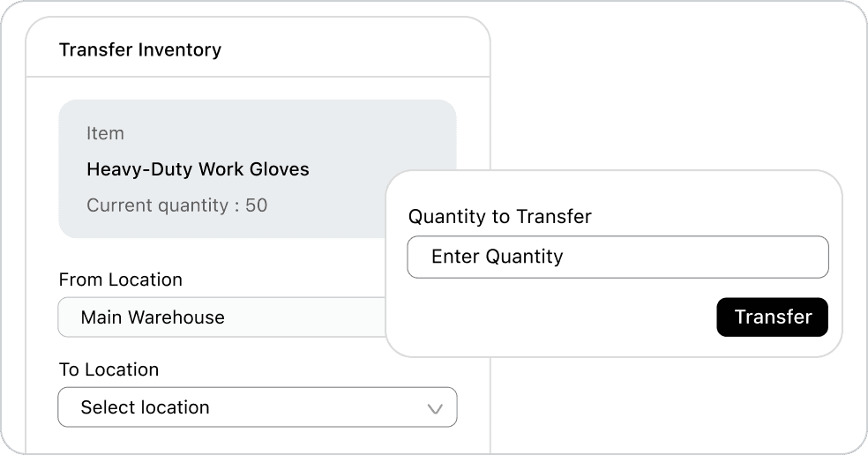868x455 pixels.
Task: Click the From Location label
Action: click(120, 280)
